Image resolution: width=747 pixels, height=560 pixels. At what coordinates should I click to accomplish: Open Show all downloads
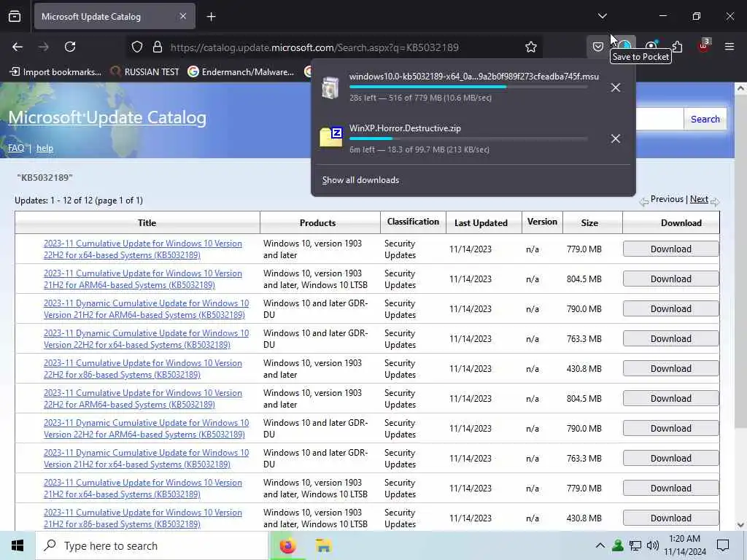[360, 180]
